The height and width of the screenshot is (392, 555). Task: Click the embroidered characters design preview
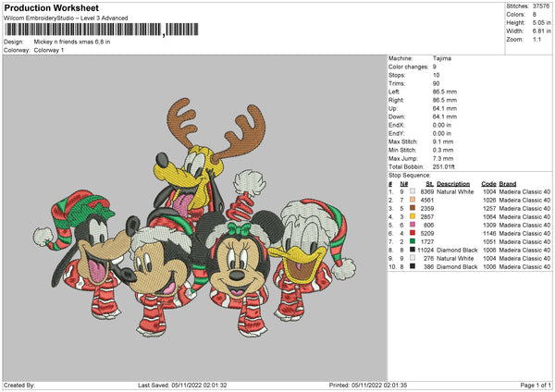pyautogui.click(x=194, y=217)
